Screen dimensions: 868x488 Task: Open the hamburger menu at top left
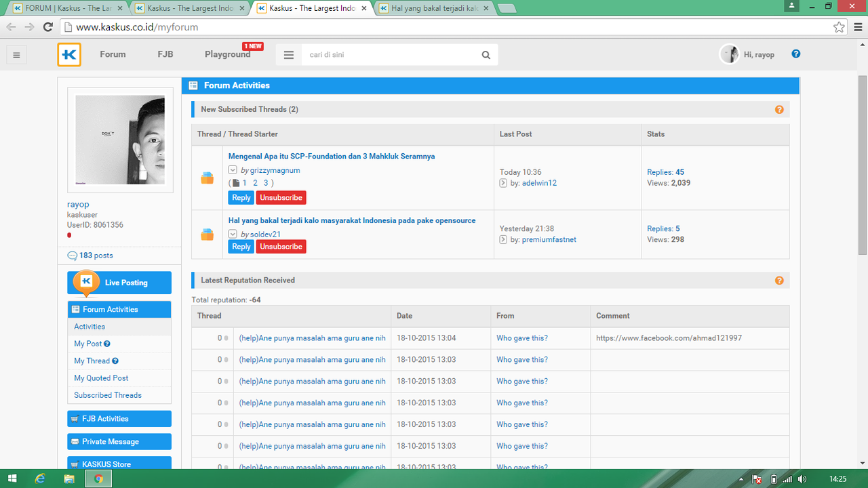(17, 55)
